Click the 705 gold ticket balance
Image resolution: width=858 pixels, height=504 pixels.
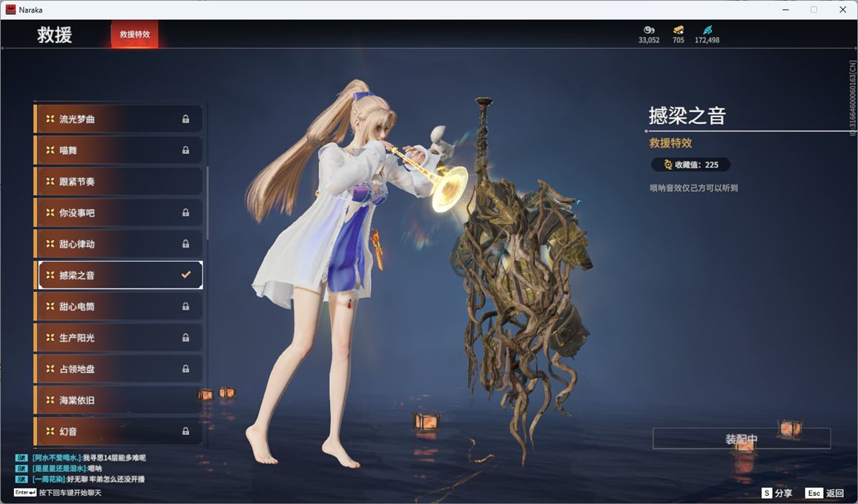[x=678, y=40]
